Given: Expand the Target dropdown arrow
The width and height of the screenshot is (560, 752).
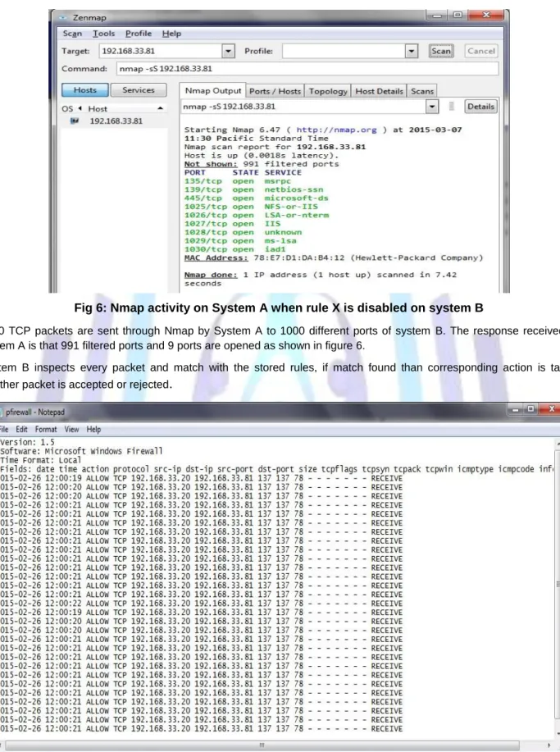Looking at the screenshot, I should 228,51.
